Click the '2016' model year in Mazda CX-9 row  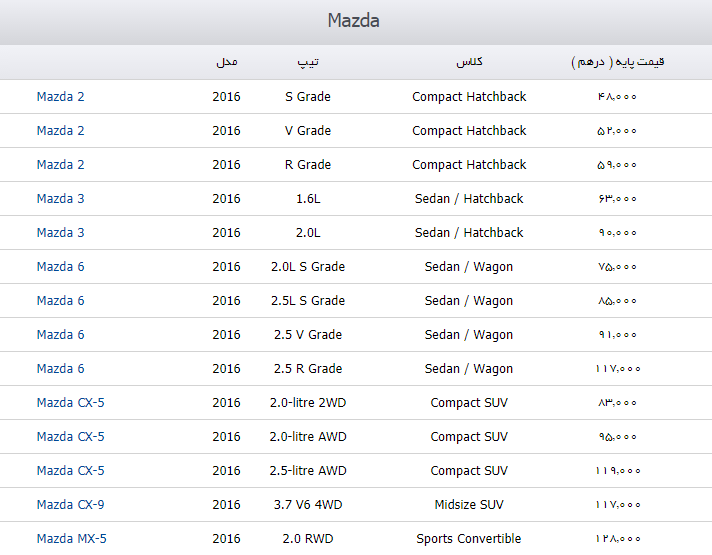(227, 505)
